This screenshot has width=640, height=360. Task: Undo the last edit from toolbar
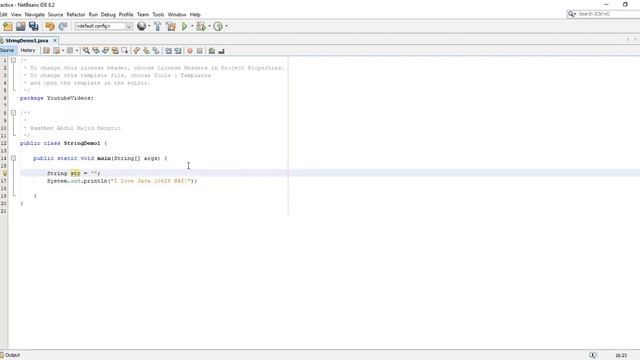tap(50, 27)
